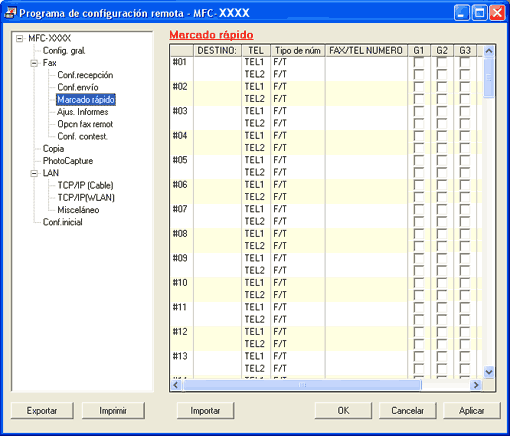The width and height of the screenshot is (510, 436).
Task: Select Conf.recepción in the tree
Action: [85, 75]
